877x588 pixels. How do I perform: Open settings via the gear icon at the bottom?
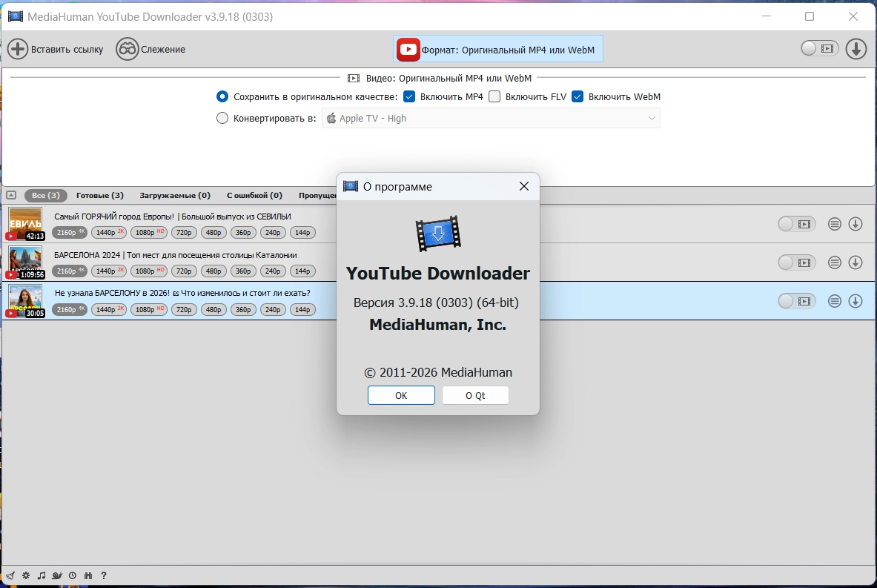[x=26, y=575]
